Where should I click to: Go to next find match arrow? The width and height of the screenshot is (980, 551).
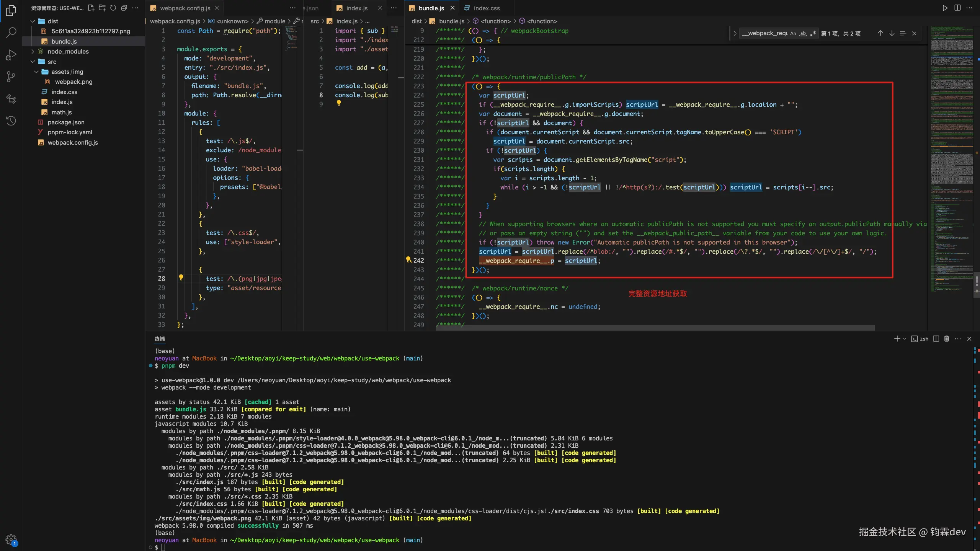(x=892, y=33)
